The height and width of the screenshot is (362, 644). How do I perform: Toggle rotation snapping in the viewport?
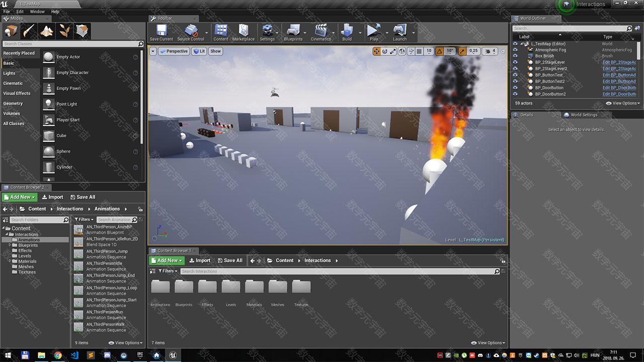click(440, 51)
